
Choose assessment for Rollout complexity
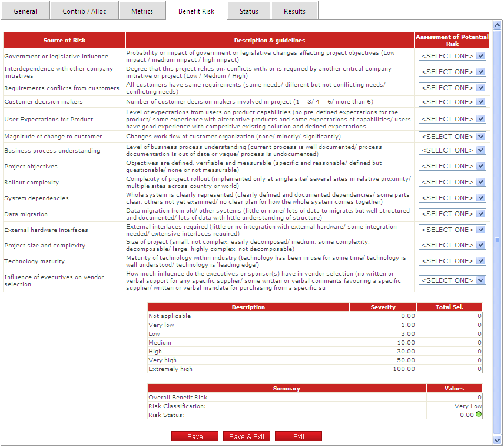pyautogui.click(x=452, y=182)
